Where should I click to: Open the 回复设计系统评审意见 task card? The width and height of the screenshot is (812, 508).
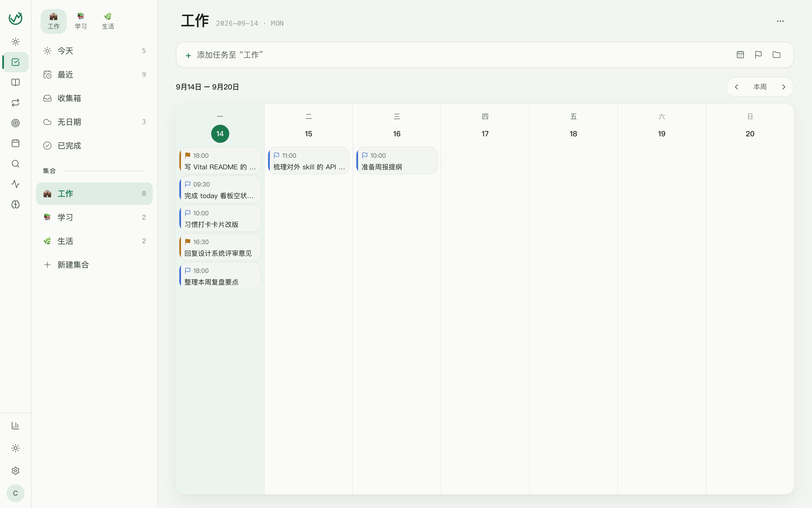coord(220,247)
